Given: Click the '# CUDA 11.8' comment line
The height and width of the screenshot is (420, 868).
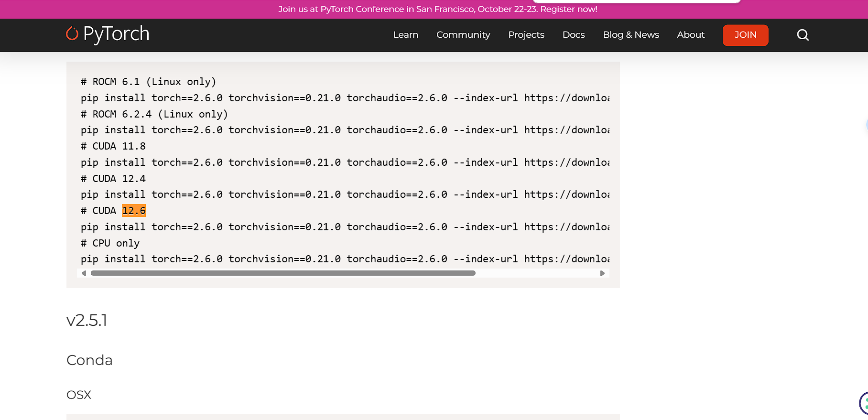Looking at the screenshot, I should [x=113, y=146].
